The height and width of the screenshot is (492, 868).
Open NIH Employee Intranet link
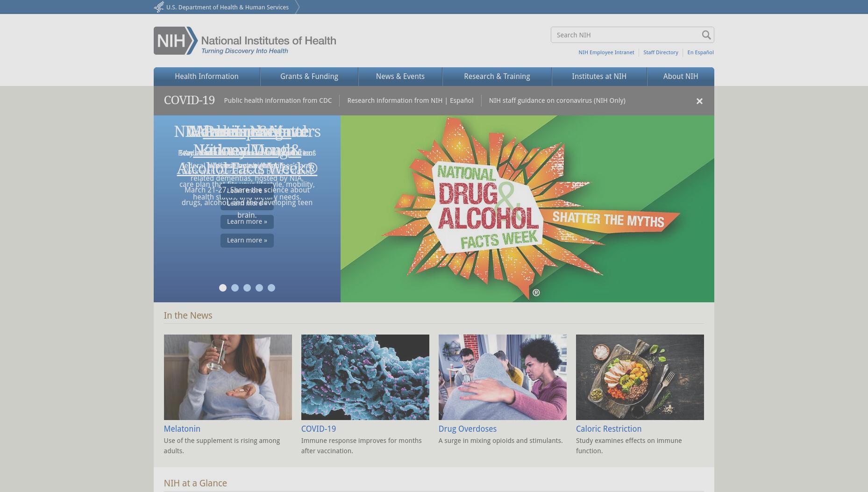606,52
